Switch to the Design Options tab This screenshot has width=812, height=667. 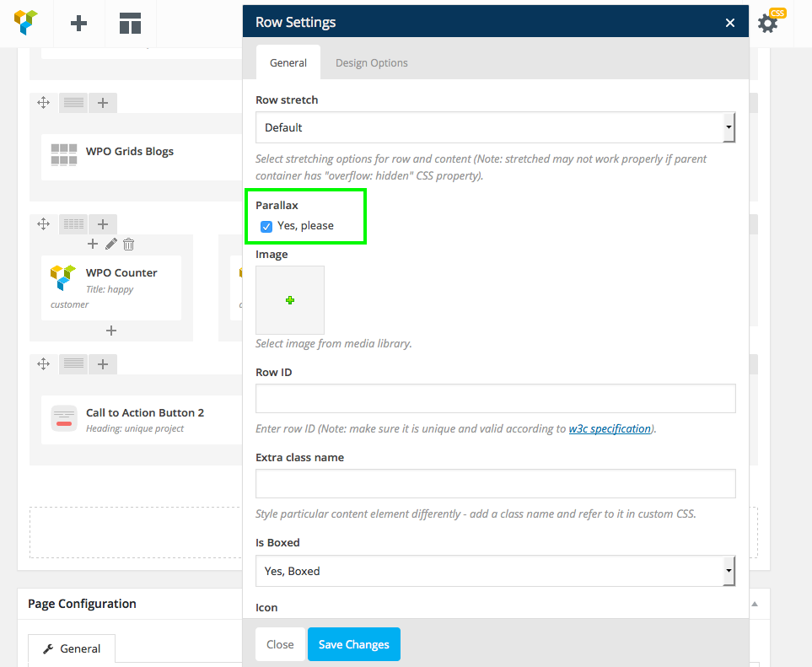point(371,62)
